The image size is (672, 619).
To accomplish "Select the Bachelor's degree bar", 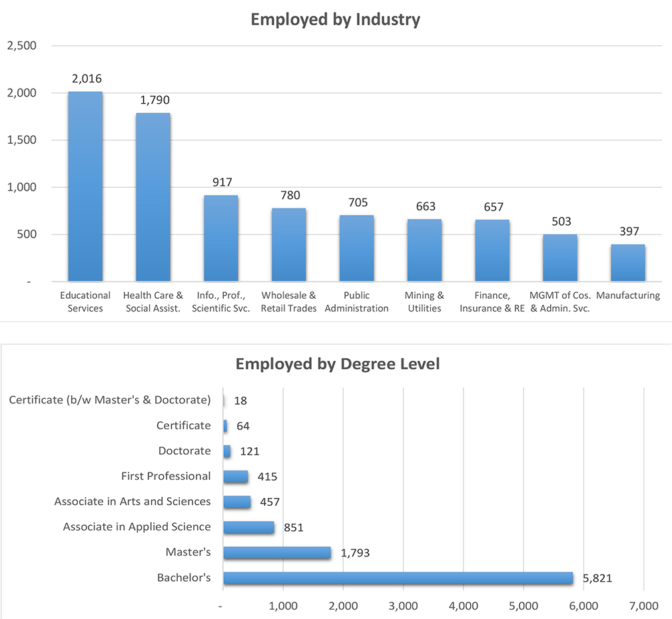I will [x=396, y=578].
